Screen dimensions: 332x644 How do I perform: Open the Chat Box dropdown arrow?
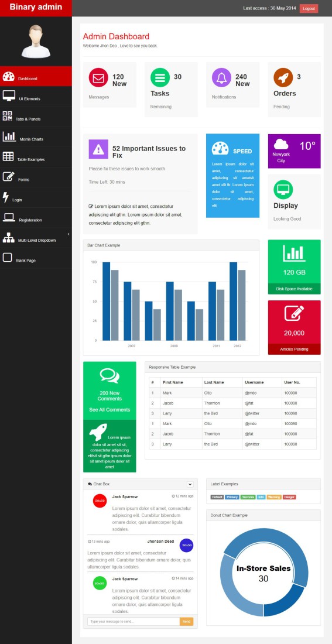pyautogui.click(x=190, y=484)
